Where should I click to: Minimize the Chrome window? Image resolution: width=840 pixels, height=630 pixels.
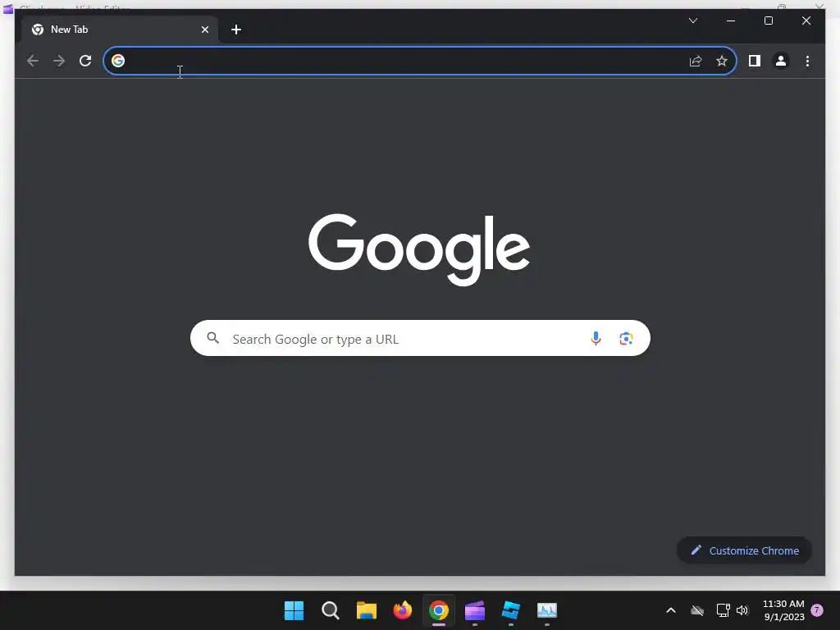click(x=731, y=21)
